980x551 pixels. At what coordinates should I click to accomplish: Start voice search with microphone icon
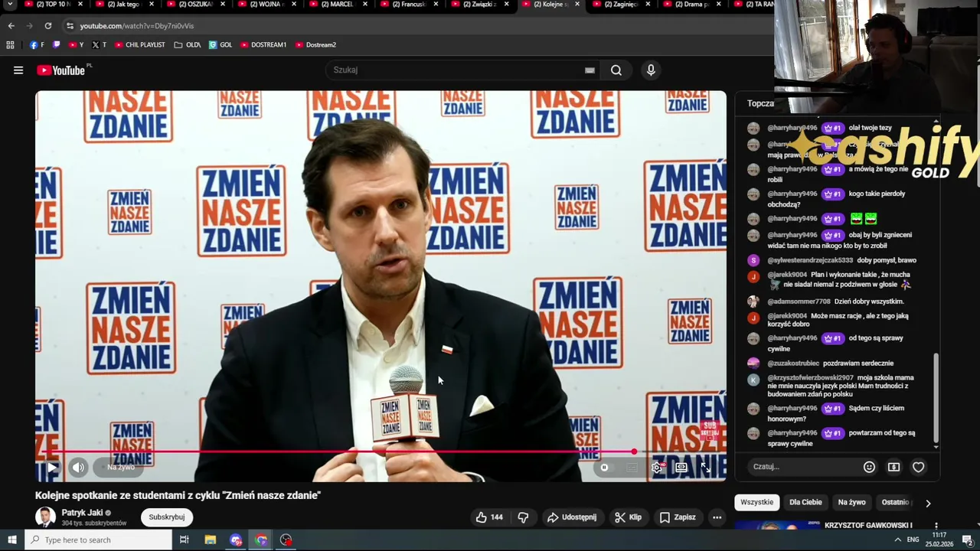[x=651, y=70]
